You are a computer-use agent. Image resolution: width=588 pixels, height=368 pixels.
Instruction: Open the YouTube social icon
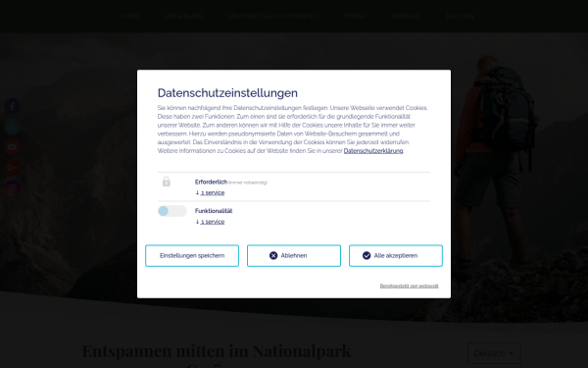coord(12,147)
